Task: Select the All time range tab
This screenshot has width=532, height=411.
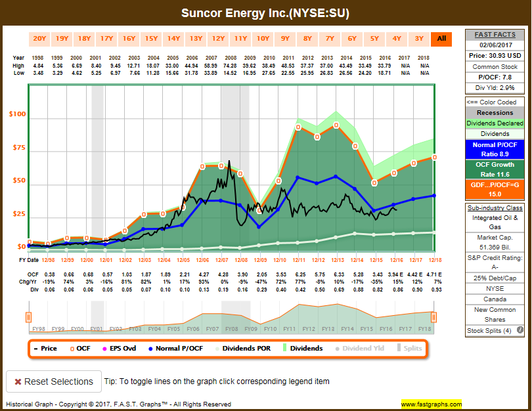Action: click(441, 39)
